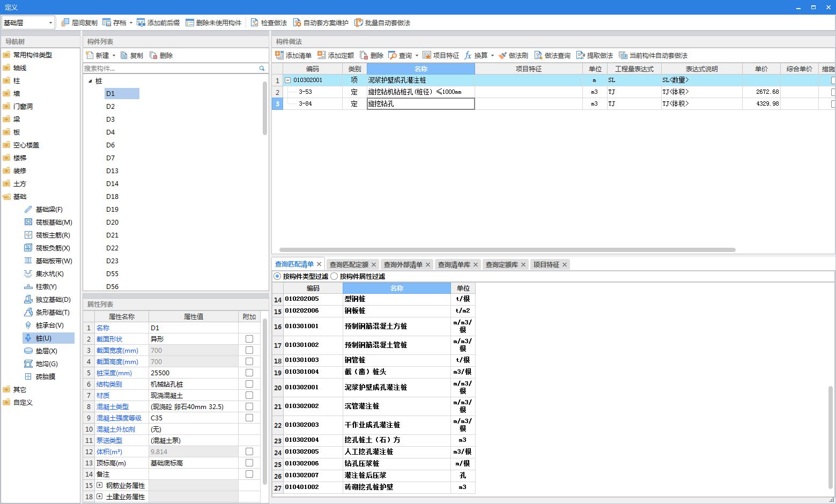Open the 新建 dropdown arrow
The height and width of the screenshot is (504, 836).
click(114, 56)
